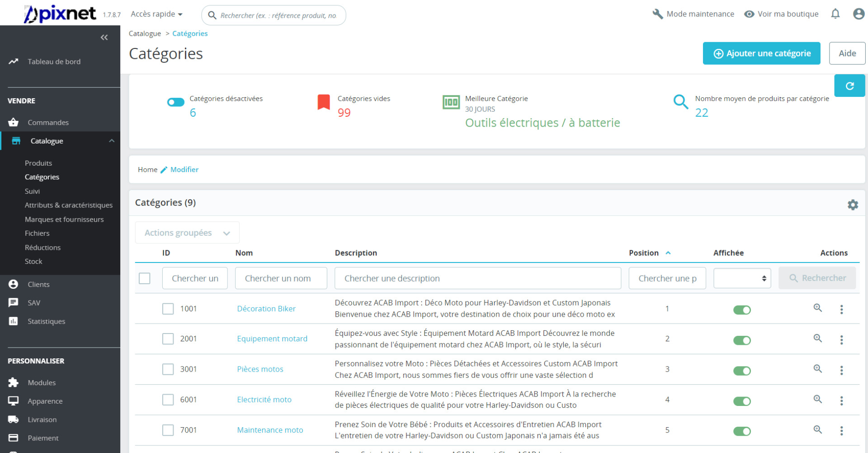
Task: Click the magnifier icon near Nombre moyen de produits
Action: [681, 102]
